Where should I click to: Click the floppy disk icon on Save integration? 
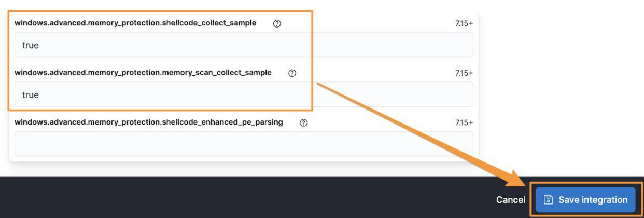548,200
